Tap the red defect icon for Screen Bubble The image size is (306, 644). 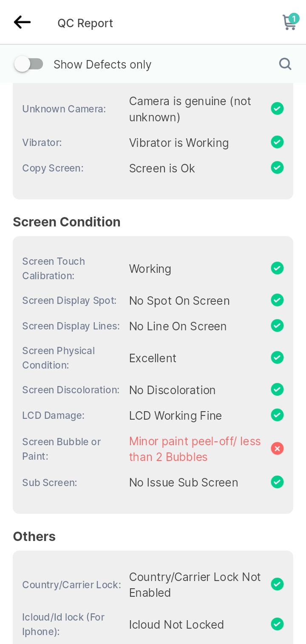point(277,449)
